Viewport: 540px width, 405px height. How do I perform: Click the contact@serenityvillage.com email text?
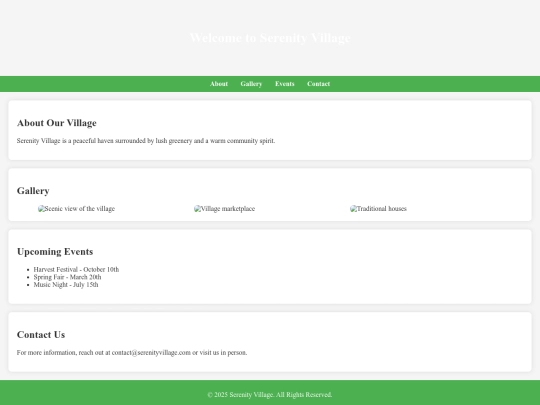[x=151, y=352]
